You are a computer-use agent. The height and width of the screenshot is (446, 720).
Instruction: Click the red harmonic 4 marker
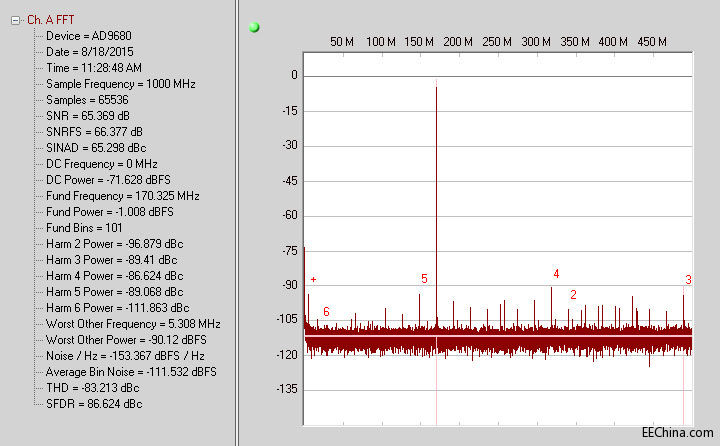tap(556, 273)
